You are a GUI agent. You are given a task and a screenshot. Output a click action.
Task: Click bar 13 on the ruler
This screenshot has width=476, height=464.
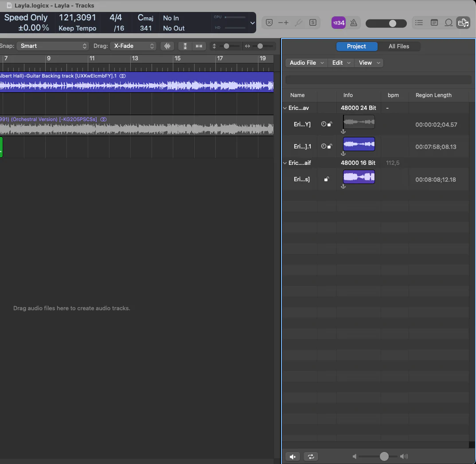coord(135,58)
